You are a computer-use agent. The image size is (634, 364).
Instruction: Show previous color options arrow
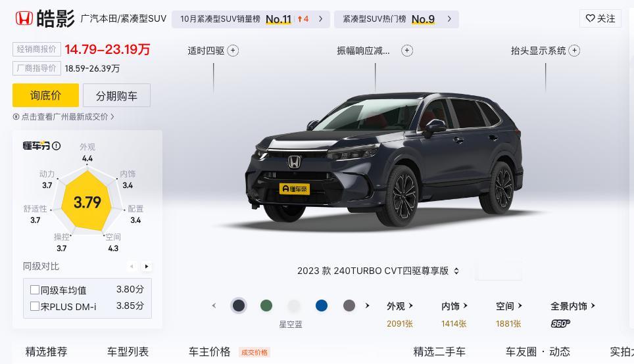point(214,306)
